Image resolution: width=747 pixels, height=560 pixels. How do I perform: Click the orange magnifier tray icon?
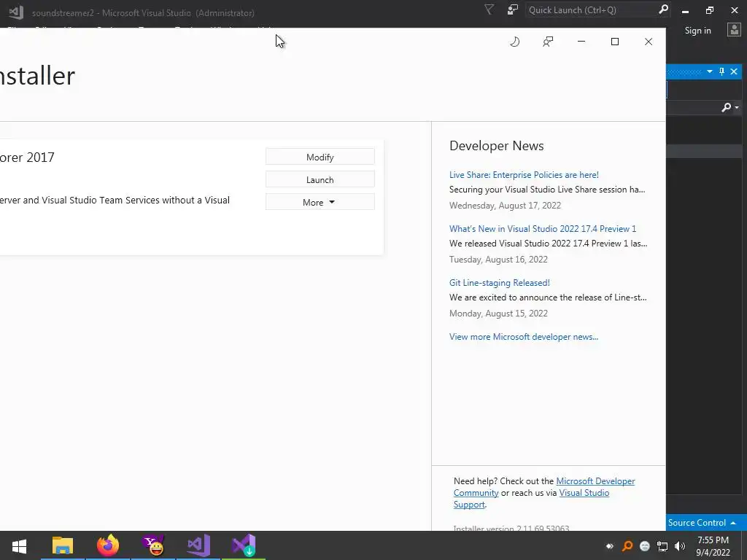click(627, 546)
